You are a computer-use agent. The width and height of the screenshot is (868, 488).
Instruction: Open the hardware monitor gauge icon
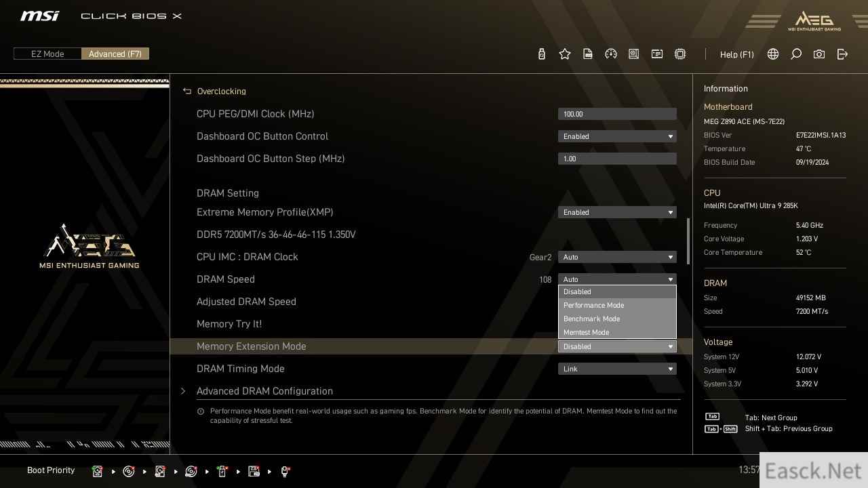coord(611,54)
